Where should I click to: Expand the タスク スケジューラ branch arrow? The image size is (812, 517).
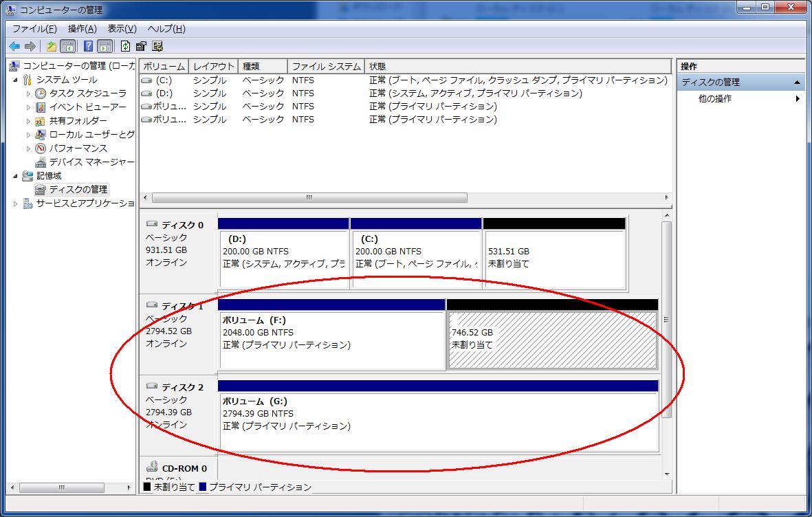pos(28,93)
